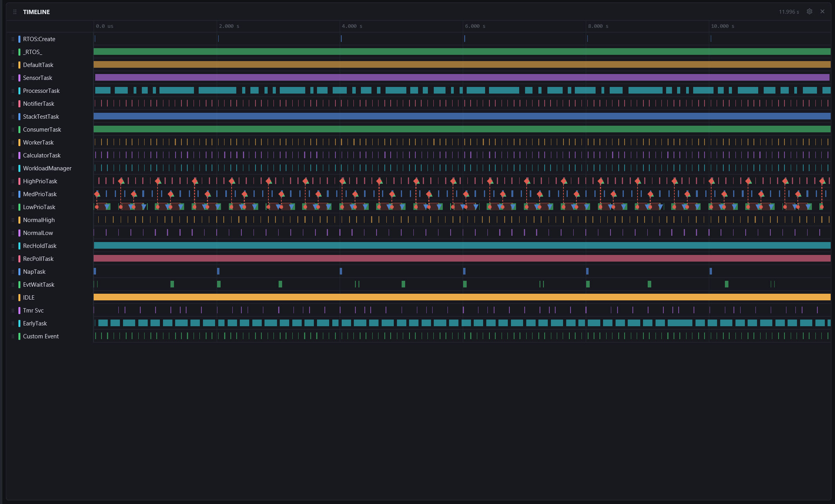Select the NapTask track label
The width and height of the screenshot is (835, 504).
point(34,272)
